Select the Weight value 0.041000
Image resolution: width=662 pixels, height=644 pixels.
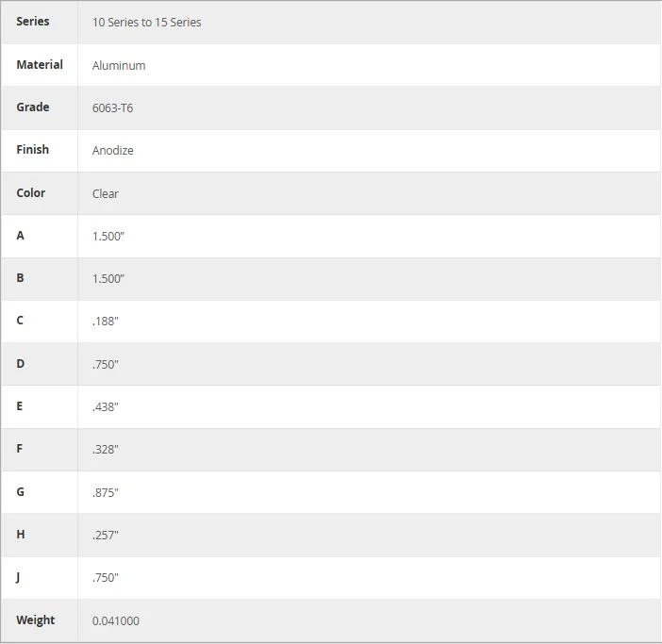[116, 620]
